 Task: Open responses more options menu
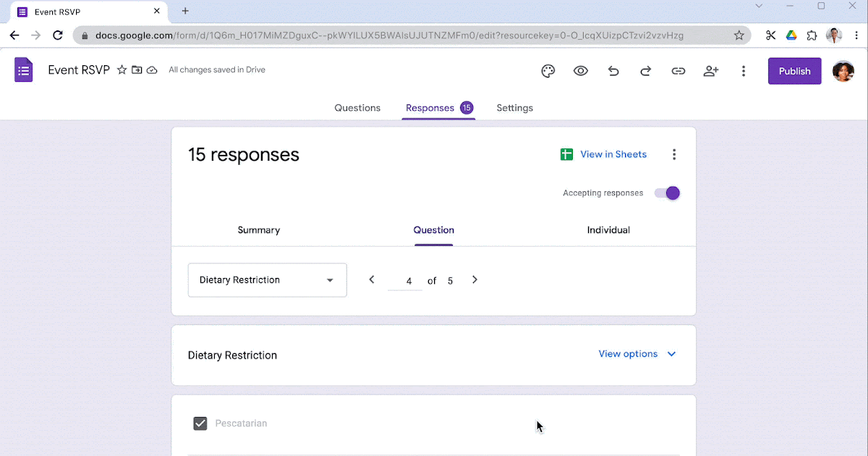click(x=674, y=154)
